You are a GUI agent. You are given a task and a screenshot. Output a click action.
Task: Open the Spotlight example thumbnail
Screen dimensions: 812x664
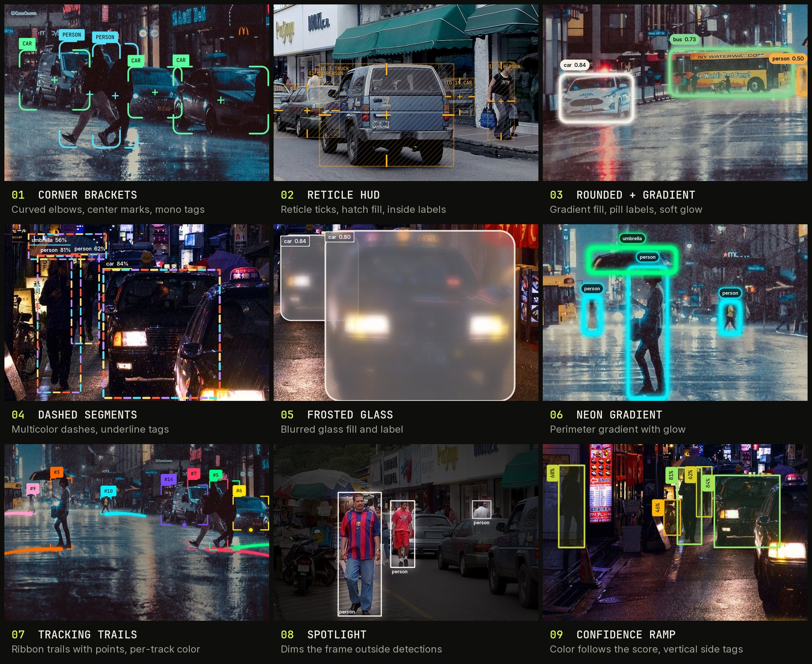pos(406,532)
